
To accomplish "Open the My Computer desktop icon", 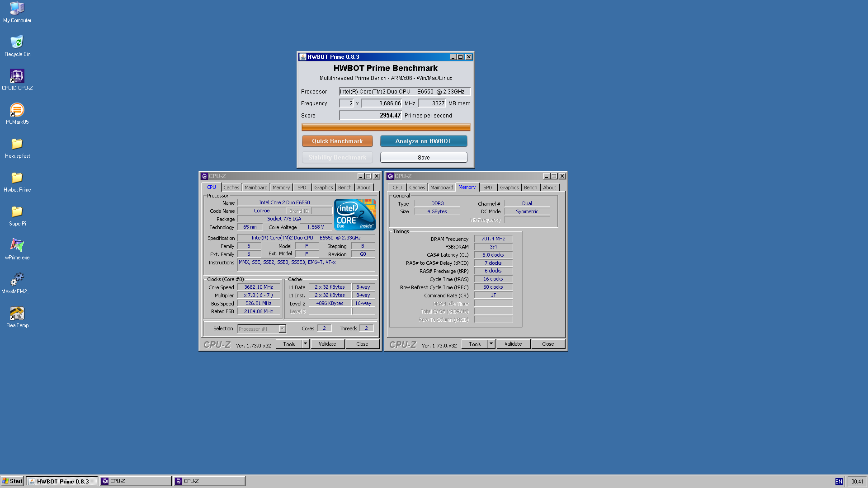I will 17,12.
